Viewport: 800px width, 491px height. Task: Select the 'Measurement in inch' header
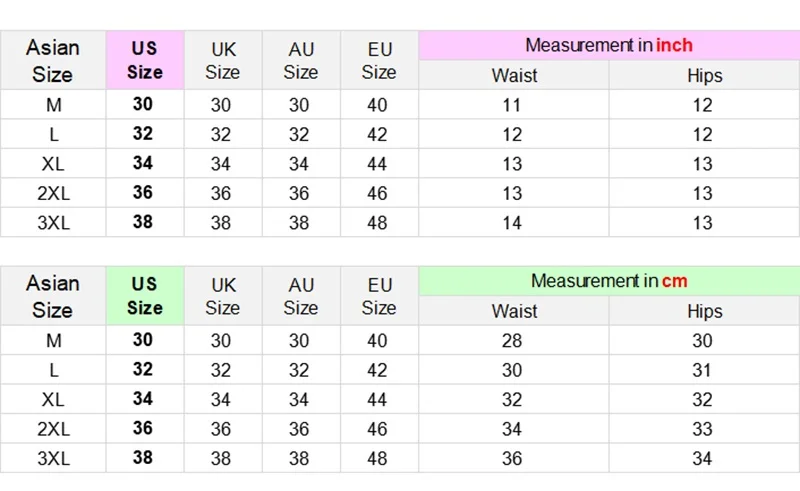[x=608, y=45]
